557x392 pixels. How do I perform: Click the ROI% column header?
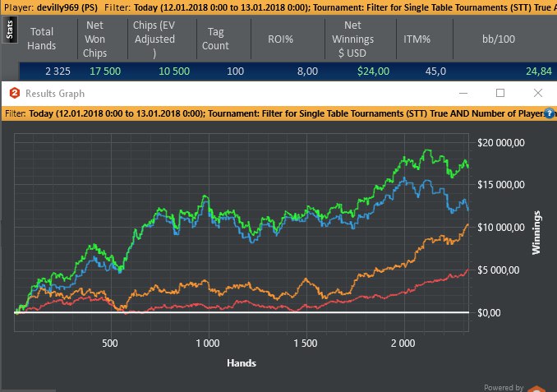[x=280, y=39]
